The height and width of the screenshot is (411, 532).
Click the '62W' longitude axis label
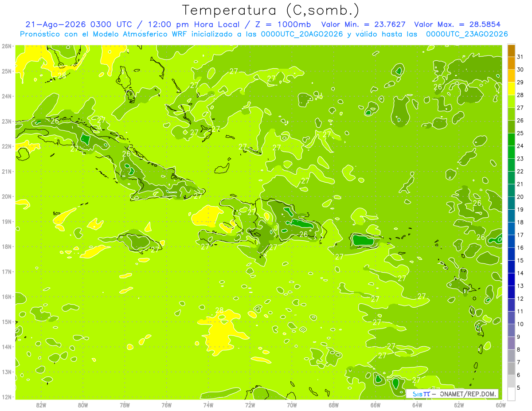(459, 404)
